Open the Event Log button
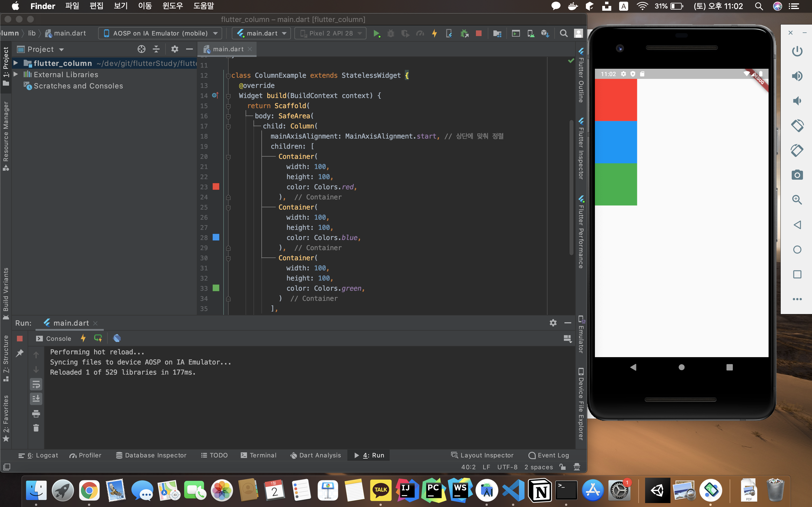 click(x=549, y=455)
